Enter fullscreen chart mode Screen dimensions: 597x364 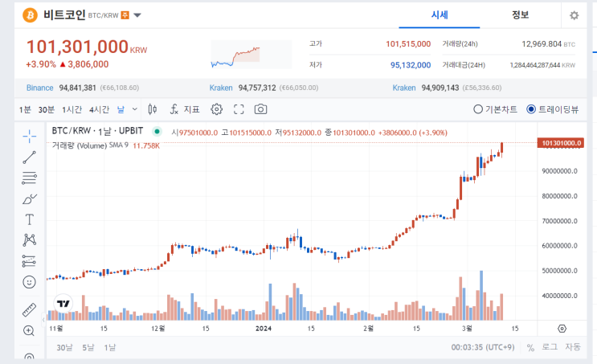(x=239, y=109)
